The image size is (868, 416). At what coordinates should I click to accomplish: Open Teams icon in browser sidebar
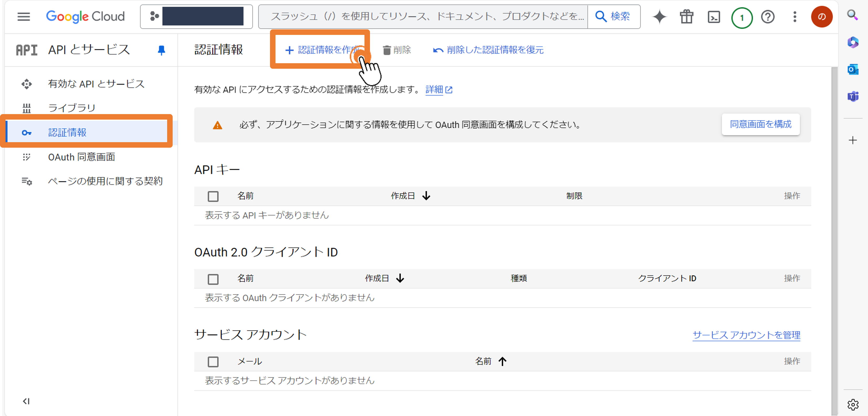click(853, 96)
